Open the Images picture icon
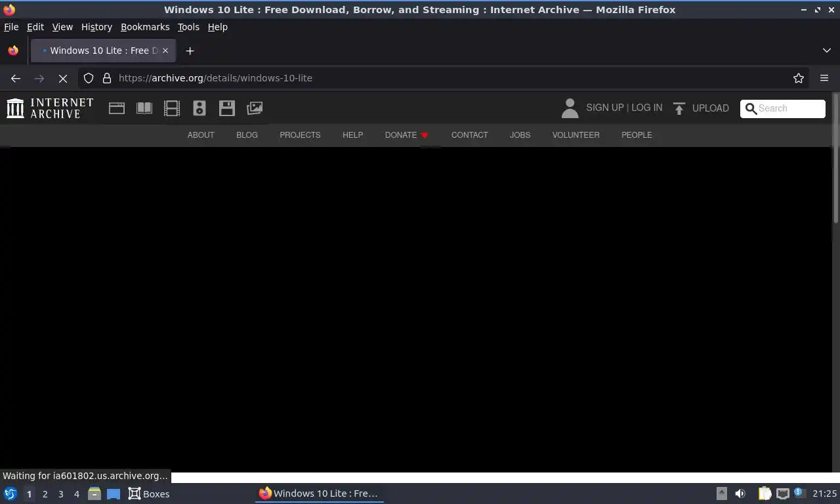The width and height of the screenshot is (840, 504). [255, 108]
